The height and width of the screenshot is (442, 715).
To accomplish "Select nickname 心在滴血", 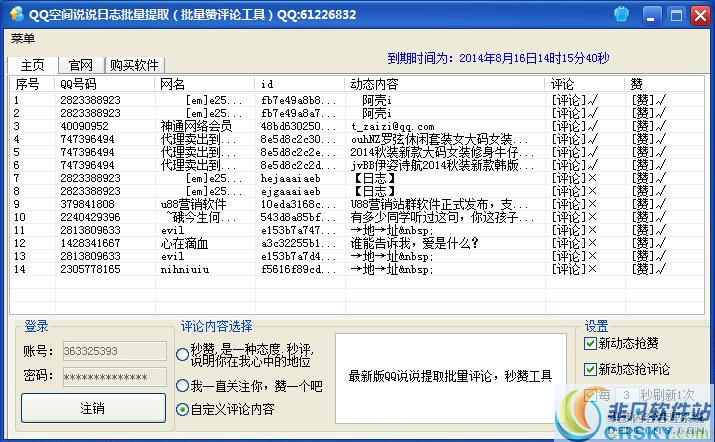I will coord(184,243).
